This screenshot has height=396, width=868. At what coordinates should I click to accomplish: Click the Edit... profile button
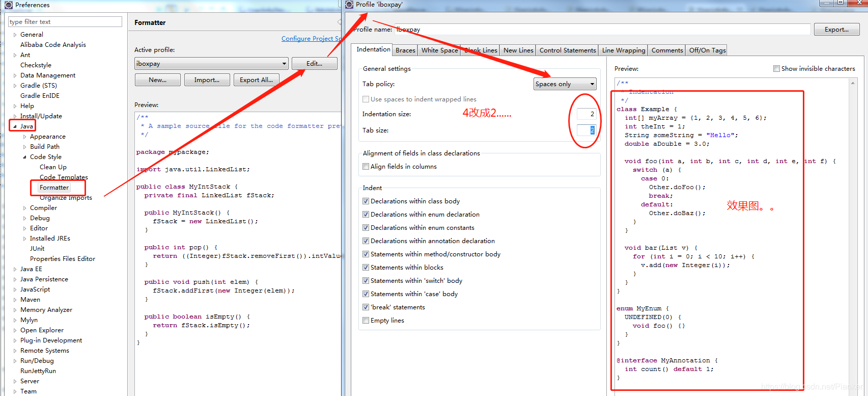point(314,64)
